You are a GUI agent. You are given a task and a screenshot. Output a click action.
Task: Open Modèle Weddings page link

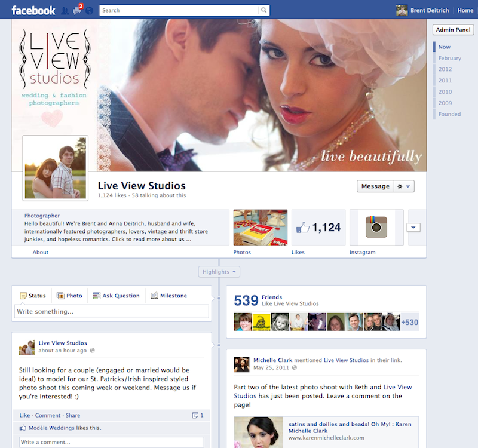(x=51, y=428)
